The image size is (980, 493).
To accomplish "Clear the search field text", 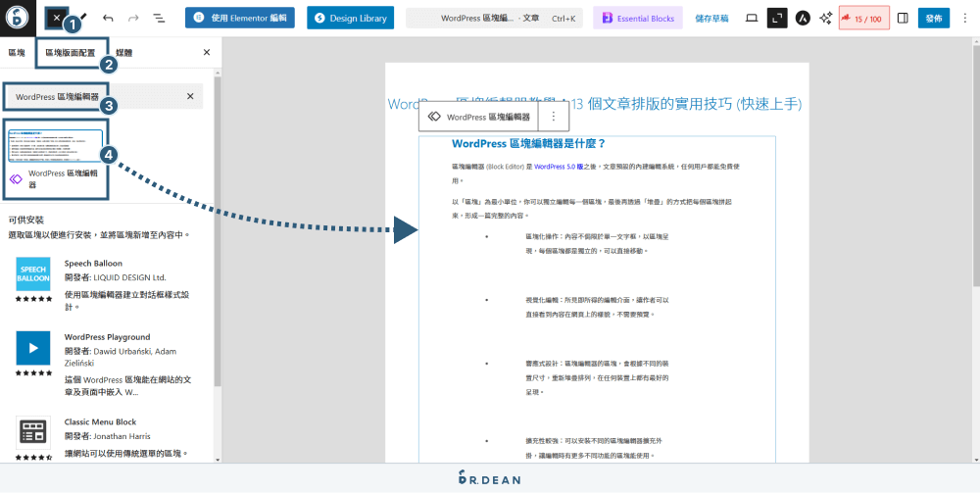I will point(191,96).
